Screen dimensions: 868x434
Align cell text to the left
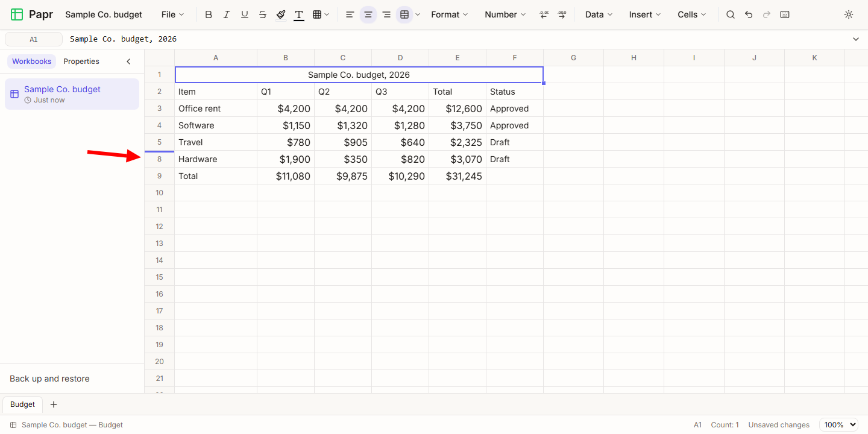pyautogui.click(x=350, y=14)
